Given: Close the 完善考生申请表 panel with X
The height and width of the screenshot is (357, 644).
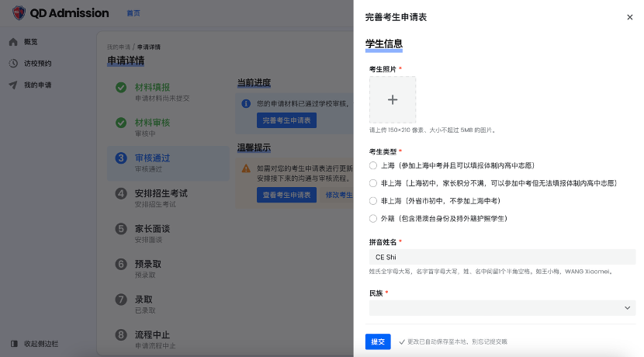Looking at the screenshot, I should click(629, 17).
